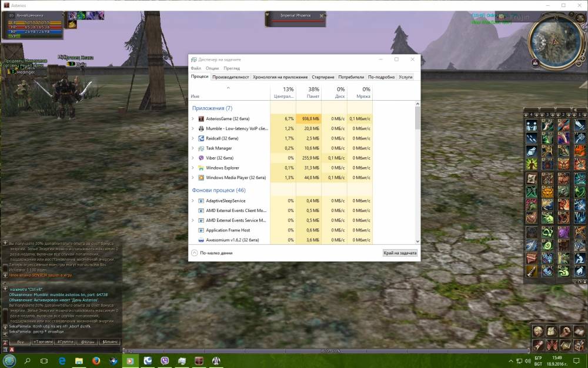This screenshot has width=588, height=368.
Task: Expand the Task Manager process row
Action: coord(193,148)
